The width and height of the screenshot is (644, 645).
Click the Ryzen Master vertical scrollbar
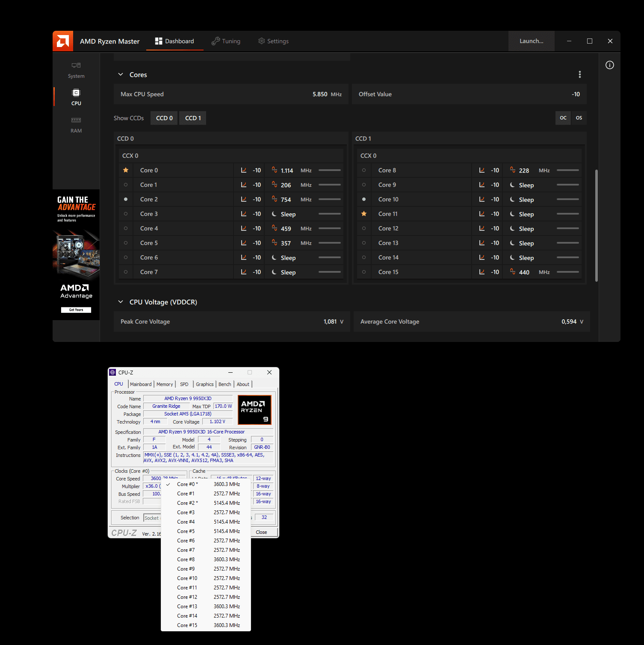[x=597, y=226]
